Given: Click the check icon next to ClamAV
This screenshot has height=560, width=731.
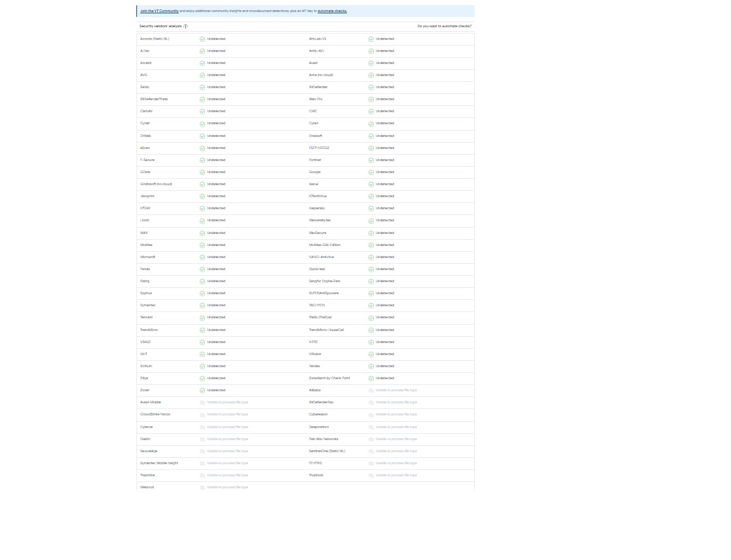Looking at the screenshot, I should (202, 112).
